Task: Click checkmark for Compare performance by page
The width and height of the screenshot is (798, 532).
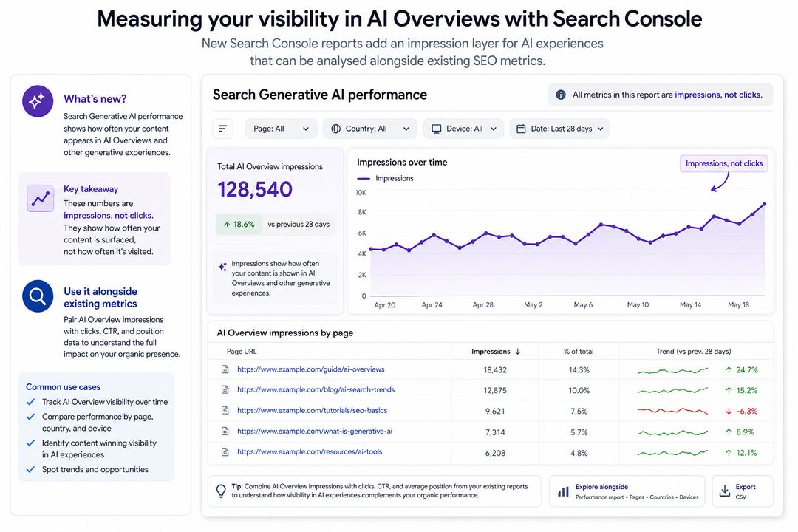Action: coord(30,417)
